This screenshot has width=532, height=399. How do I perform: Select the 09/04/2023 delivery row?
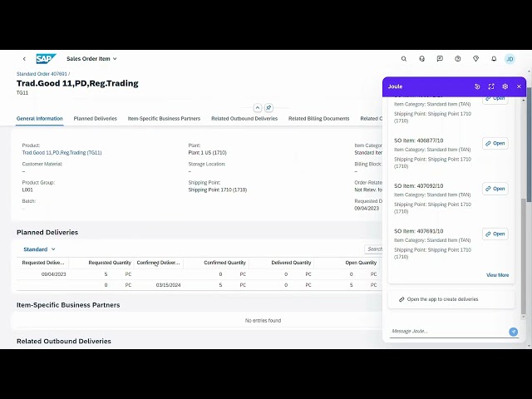click(199, 274)
